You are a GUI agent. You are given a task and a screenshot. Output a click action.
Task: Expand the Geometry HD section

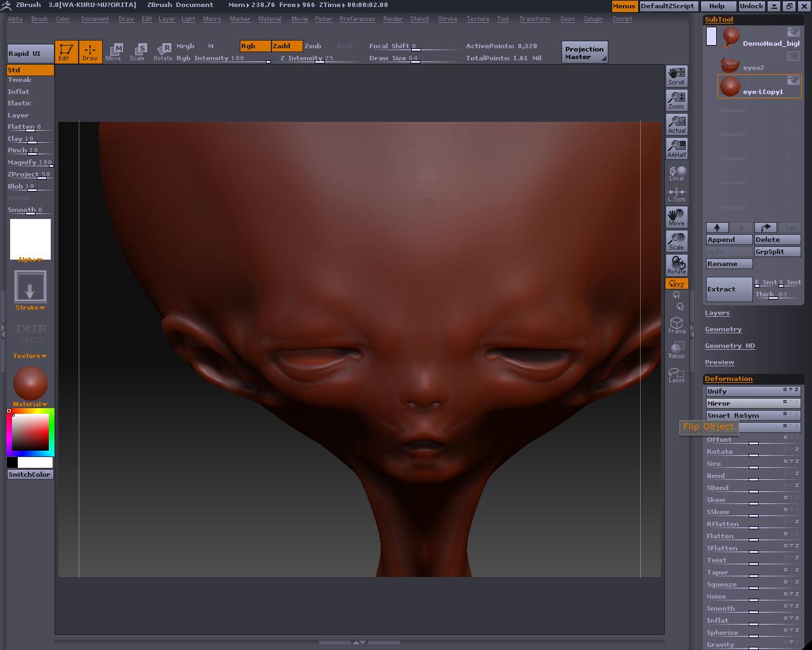730,346
